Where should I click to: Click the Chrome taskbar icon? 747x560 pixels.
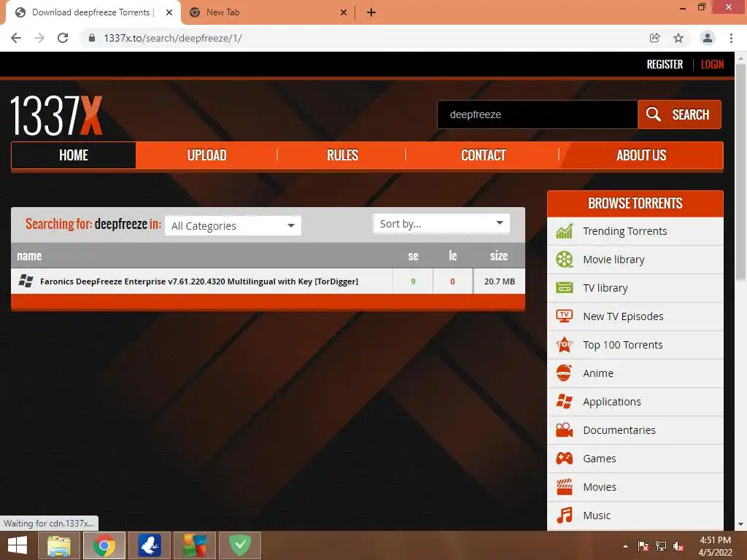click(x=104, y=545)
